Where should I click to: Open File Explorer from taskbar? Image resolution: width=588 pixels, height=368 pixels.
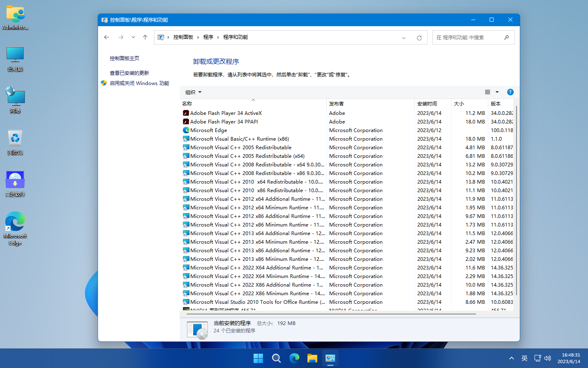point(312,359)
